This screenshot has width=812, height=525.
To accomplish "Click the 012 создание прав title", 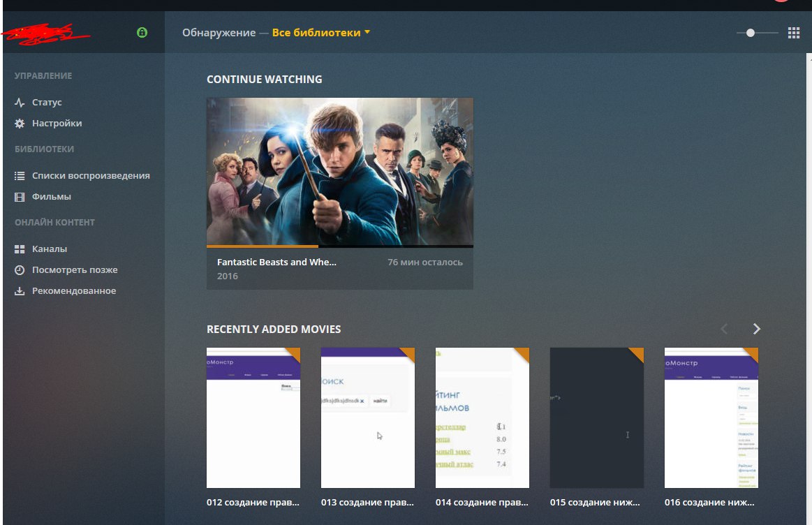I will pyautogui.click(x=253, y=502).
